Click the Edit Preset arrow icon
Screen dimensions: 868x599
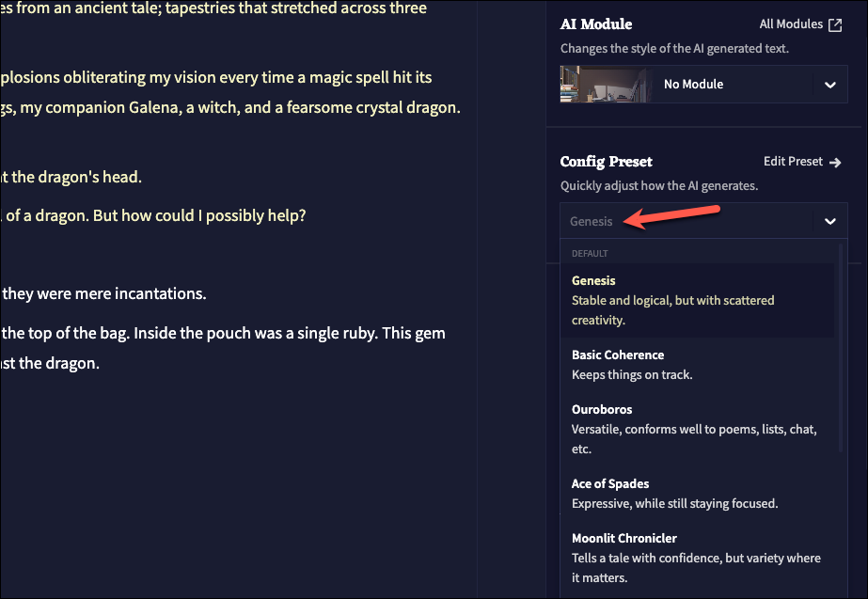point(835,162)
